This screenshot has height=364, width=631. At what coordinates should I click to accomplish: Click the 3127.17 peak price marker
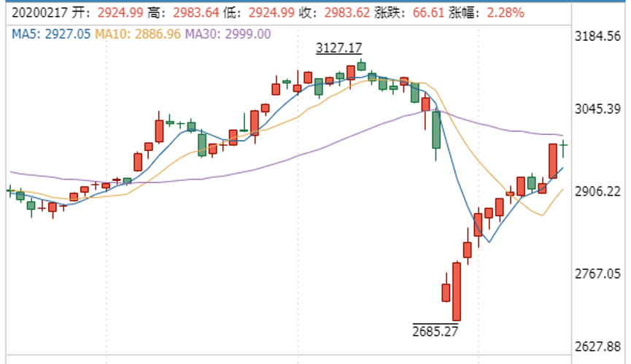coord(338,48)
